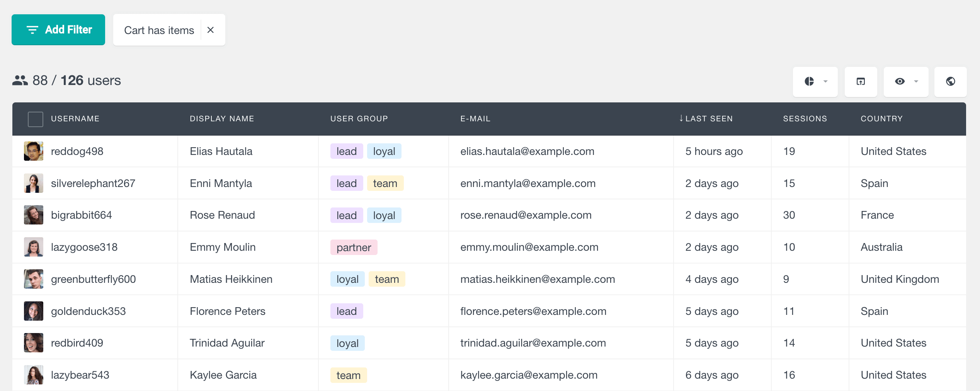Sort by Last Seen column header
Image resolution: width=980 pixels, height=391 pixels.
pyautogui.click(x=708, y=119)
